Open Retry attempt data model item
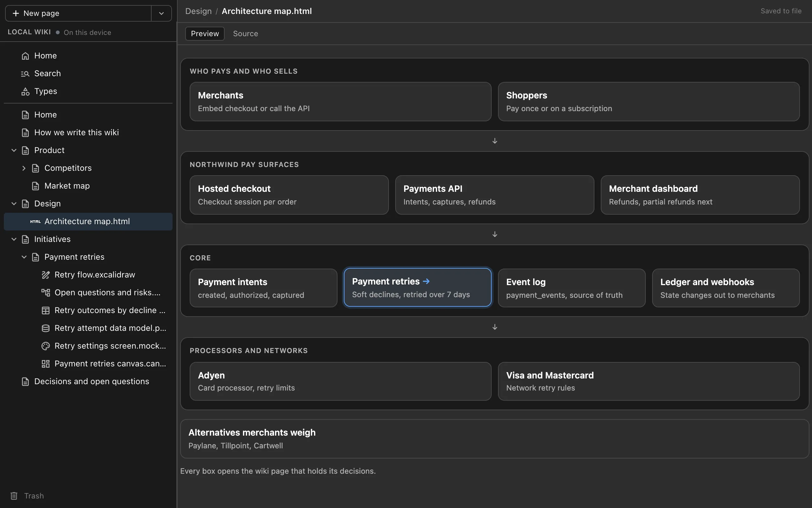 pyautogui.click(x=88, y=329)
